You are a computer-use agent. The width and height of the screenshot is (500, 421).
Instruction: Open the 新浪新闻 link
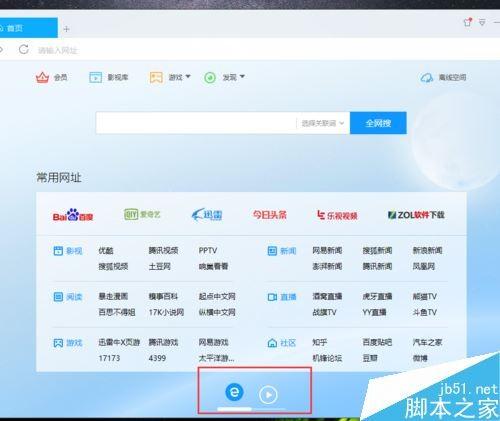pos(427,251)
